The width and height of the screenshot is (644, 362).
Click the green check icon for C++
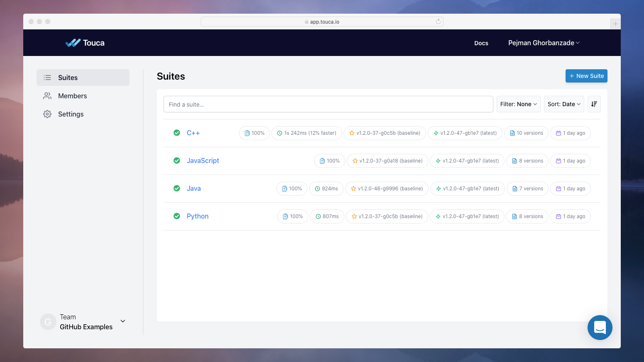point(177,133)
